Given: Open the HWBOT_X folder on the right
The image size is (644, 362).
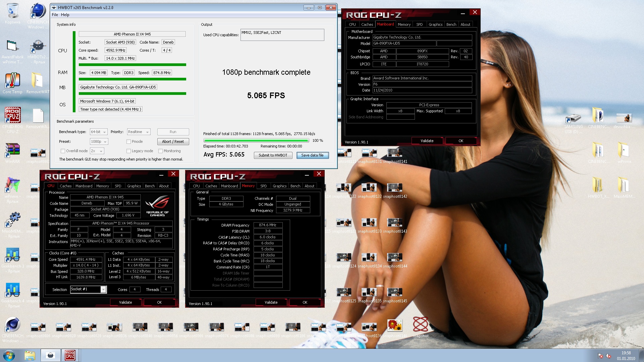Looking at the screenshot, I should [598, 188].
